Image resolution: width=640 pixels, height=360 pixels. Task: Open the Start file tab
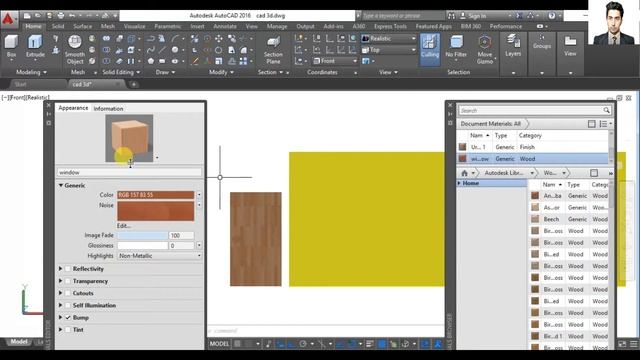point(20,84)
